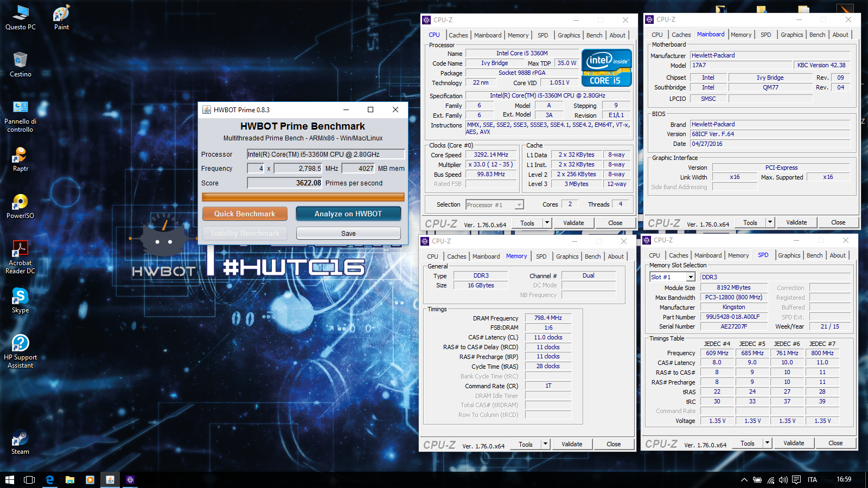Click the Processor name field in HWBOT Prime

click(325, 155)
